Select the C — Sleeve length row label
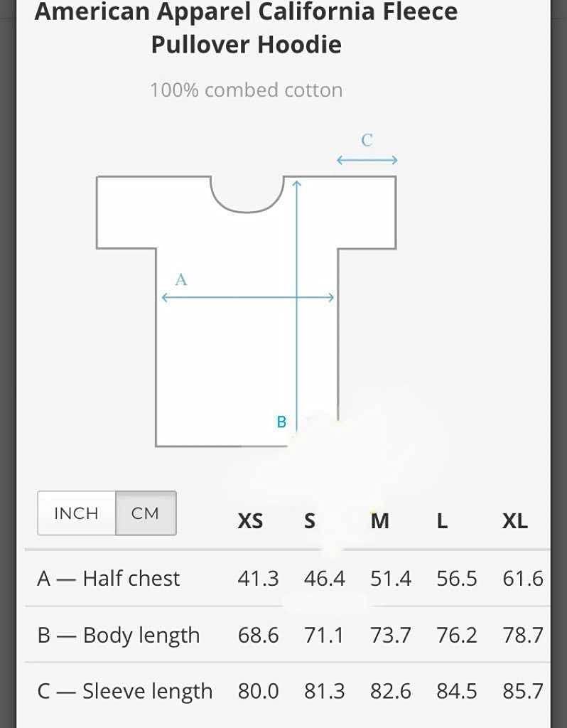The image size is (567, 728). 125,691
